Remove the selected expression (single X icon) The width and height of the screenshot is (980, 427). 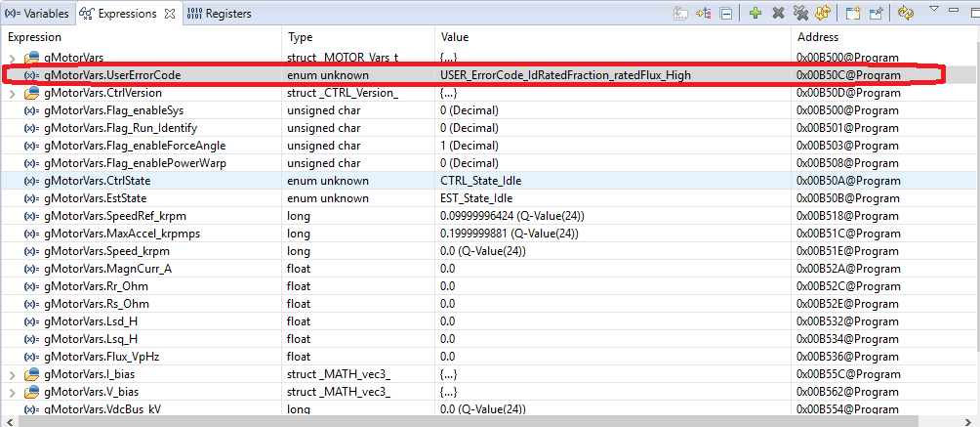[x=779, y=13]
